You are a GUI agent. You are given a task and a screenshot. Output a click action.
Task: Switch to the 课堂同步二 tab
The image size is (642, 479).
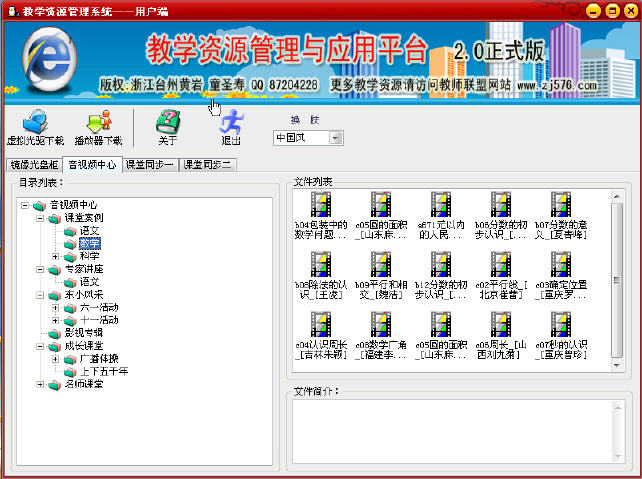(208, 165)
